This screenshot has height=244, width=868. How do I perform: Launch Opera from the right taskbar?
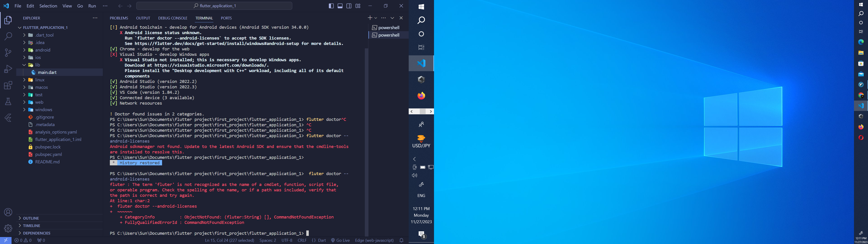click(861, 138)
